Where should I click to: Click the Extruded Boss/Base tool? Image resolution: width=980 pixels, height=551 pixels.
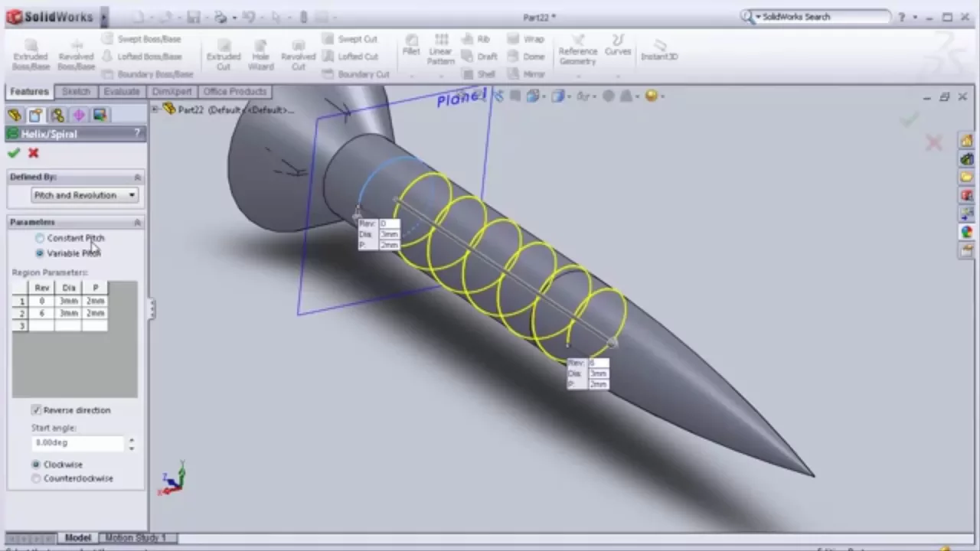point(31,55)
